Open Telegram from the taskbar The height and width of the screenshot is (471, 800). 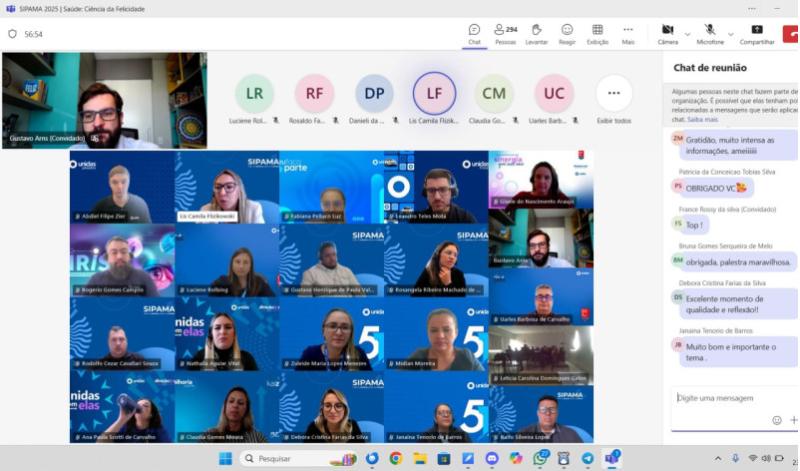pyautogui.click(x=588, y=458)
